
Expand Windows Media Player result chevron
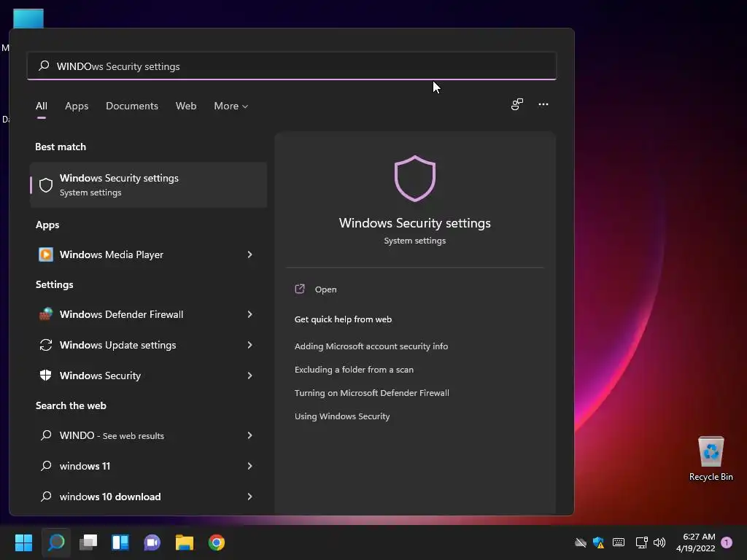click(249, 254)
